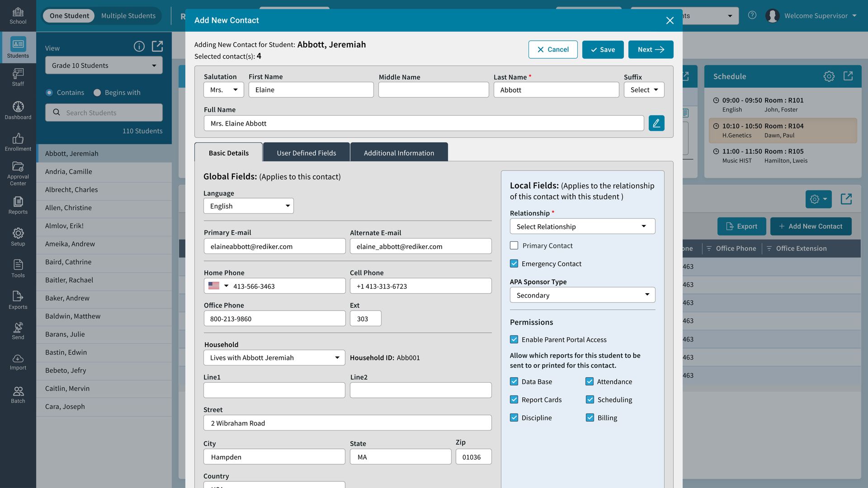Select the Dashboard sidebar icon

tap(18, 110)
